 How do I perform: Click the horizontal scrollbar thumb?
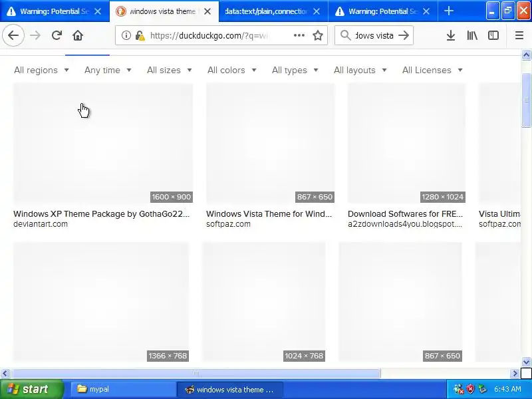(196, 374)
